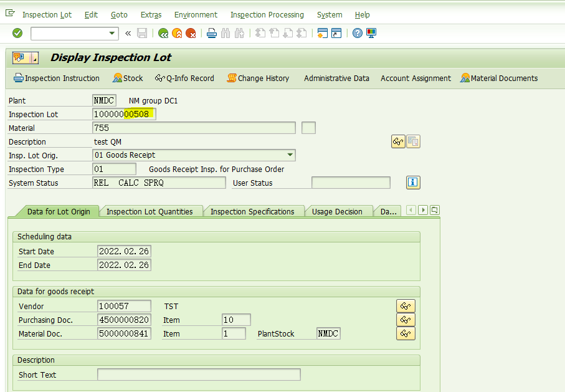The height and width of the screenshot is (392, 565).
Task: Open the Environment menu
Action: pos(196,14)
